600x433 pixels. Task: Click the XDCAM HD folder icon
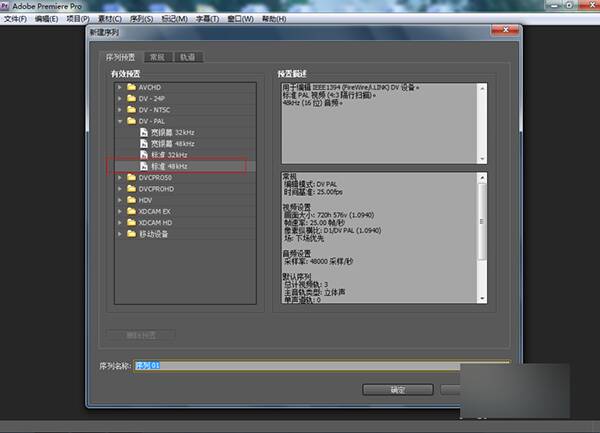click(x=131, y=222)
